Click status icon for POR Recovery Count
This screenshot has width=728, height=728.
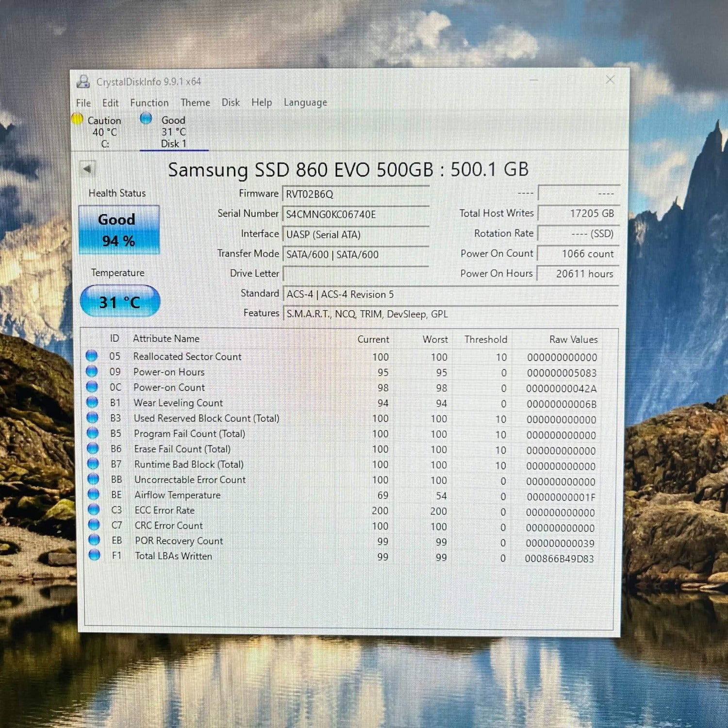[94, 540]
